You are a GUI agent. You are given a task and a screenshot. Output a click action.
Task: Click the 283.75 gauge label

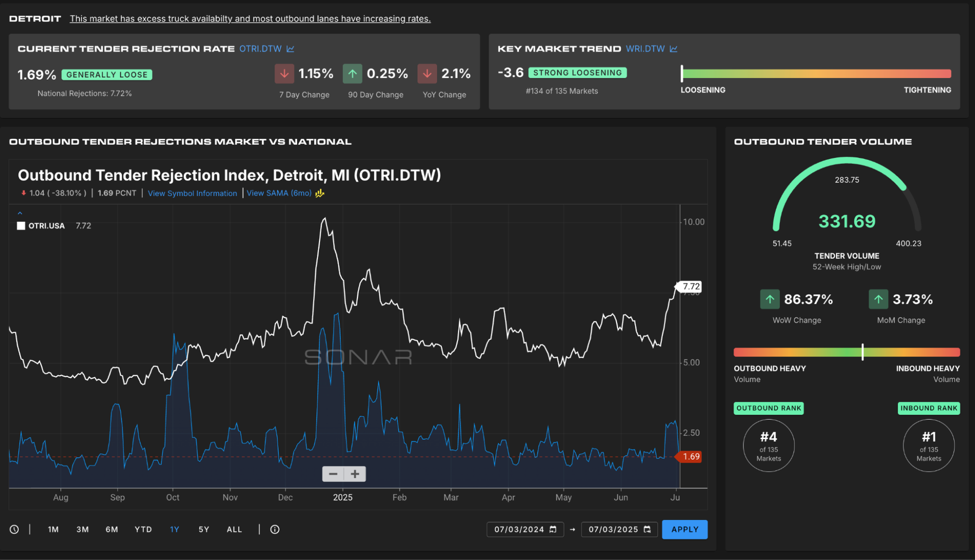tap(847, 180)
